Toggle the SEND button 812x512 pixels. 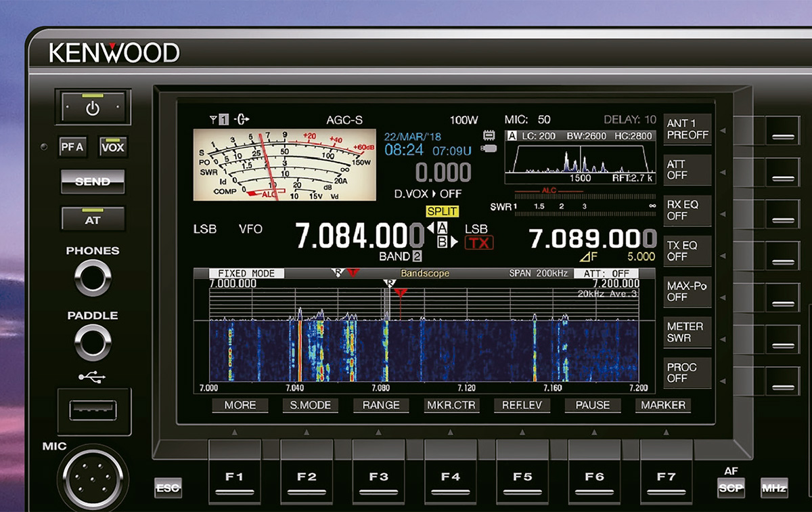click(x=93, y=182)
